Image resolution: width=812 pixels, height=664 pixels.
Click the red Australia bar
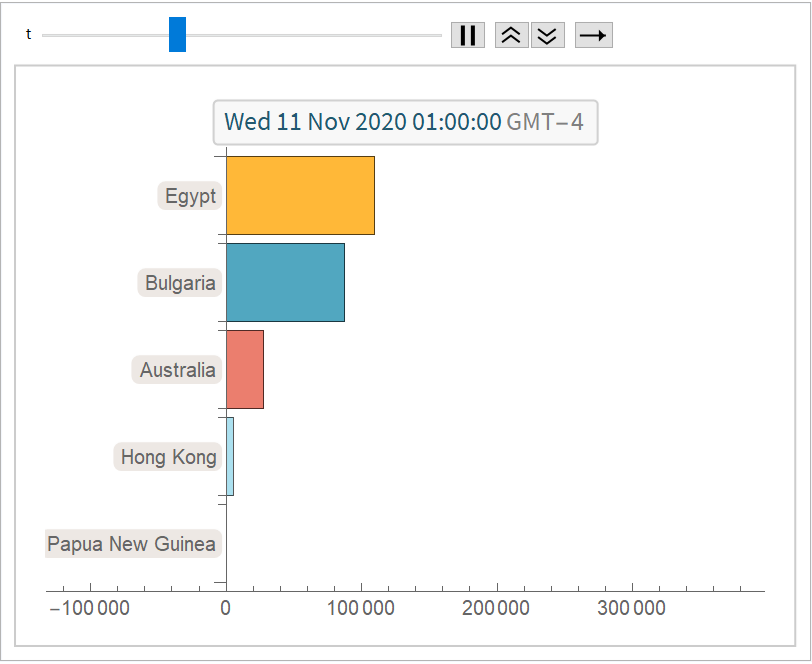pyautogui.click(x=245, y=370)
